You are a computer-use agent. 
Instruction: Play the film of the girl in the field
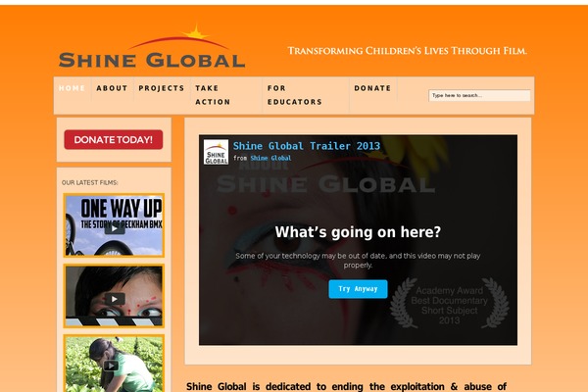(x=114, y=364)
